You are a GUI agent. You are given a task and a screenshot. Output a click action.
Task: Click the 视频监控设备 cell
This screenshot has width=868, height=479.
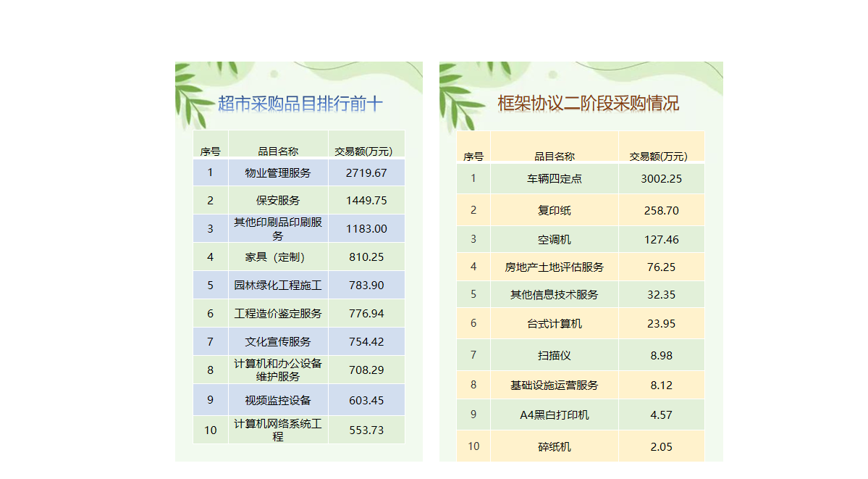click(x=278, y=400)
